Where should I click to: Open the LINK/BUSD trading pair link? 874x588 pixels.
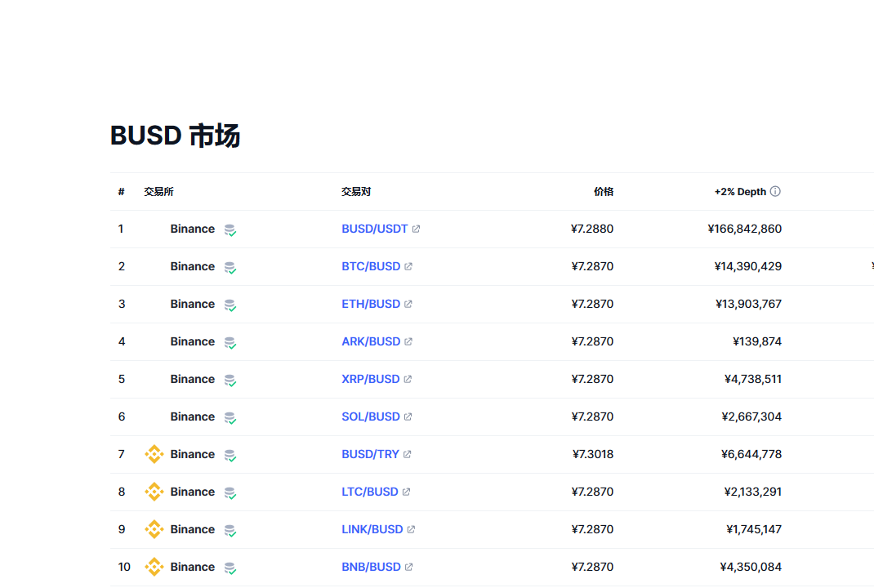point(372,529)
